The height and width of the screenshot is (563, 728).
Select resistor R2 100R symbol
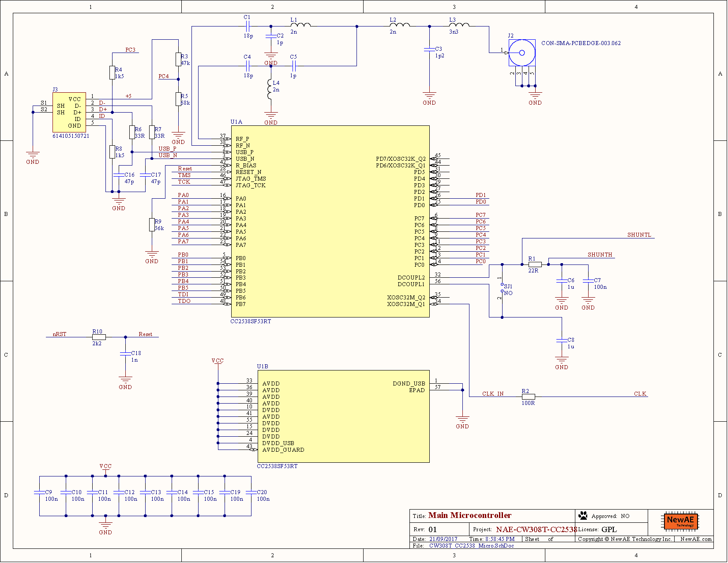click(529, 397)
